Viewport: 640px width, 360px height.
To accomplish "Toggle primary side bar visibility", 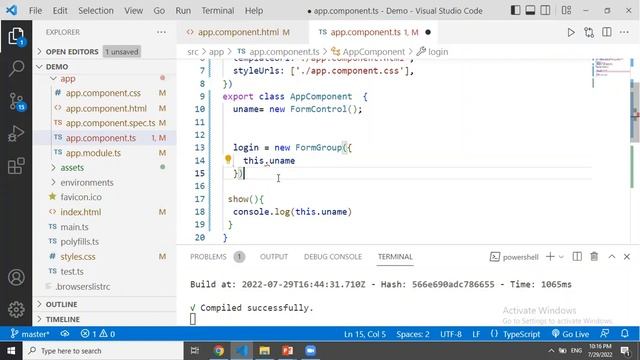I will coord(516,10).
